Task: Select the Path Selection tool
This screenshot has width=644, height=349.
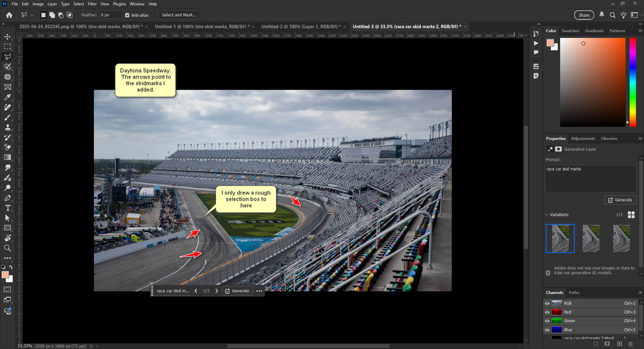Action: coord(7,218)
